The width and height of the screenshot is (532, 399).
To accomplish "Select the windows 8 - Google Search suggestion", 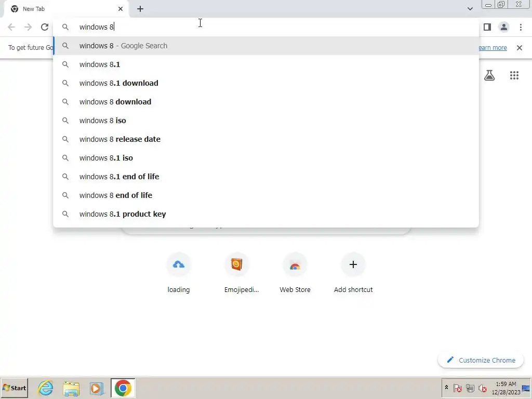I will pos(266,46).
